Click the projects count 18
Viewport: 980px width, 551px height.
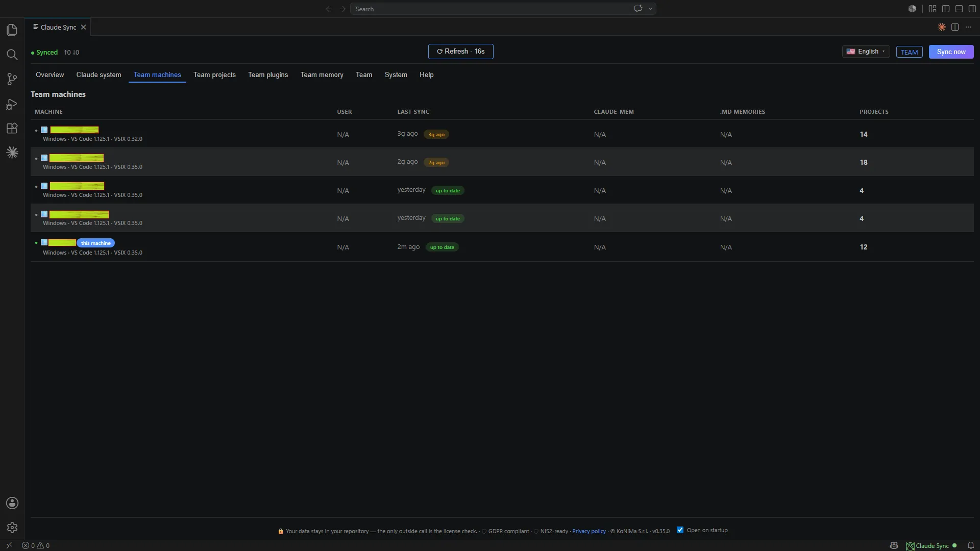[x=864, y=162]
